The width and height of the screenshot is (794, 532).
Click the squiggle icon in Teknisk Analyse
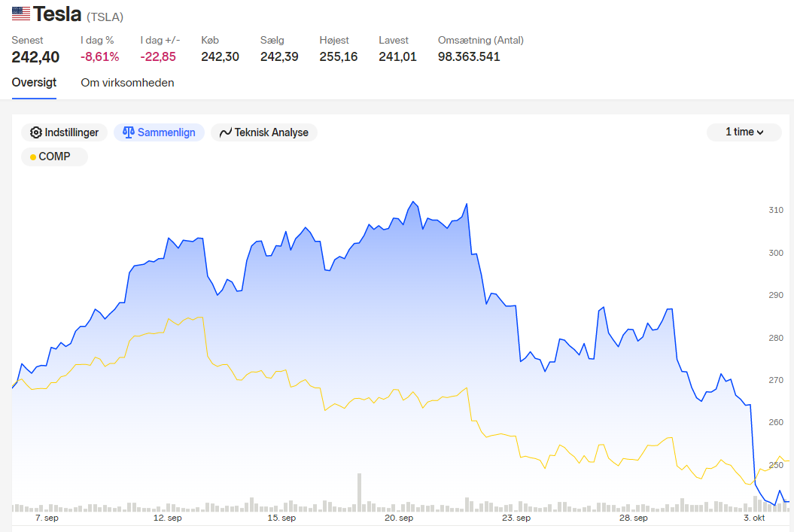tap(225, 132)
